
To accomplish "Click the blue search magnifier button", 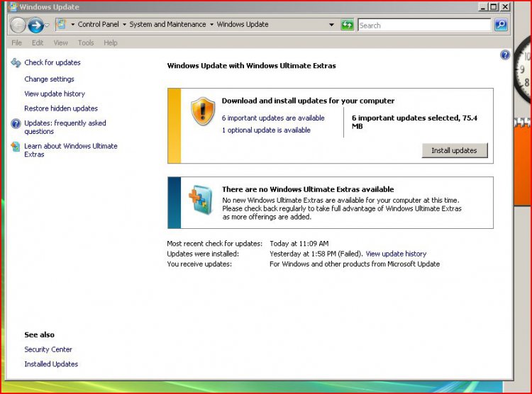I will [501, 25].
